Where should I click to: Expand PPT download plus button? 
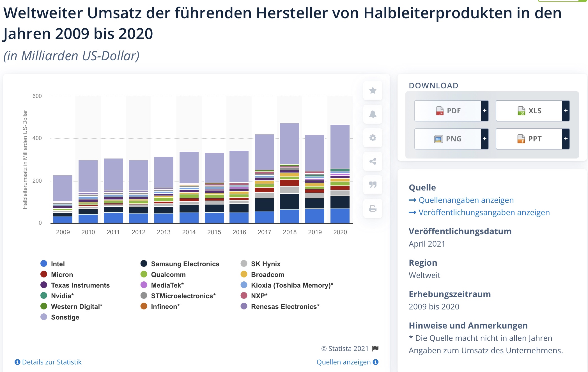[x=566, y=139]
